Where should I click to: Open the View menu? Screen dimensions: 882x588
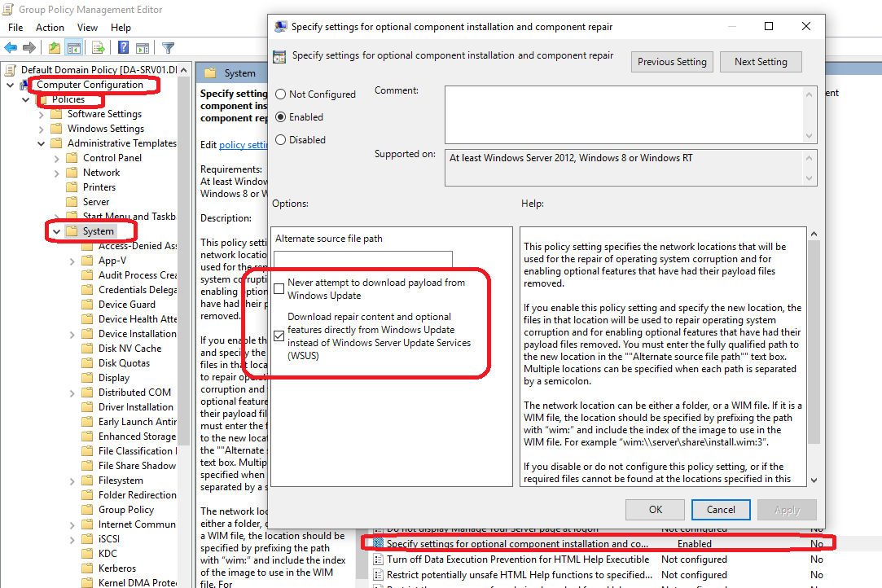(87, 28)
